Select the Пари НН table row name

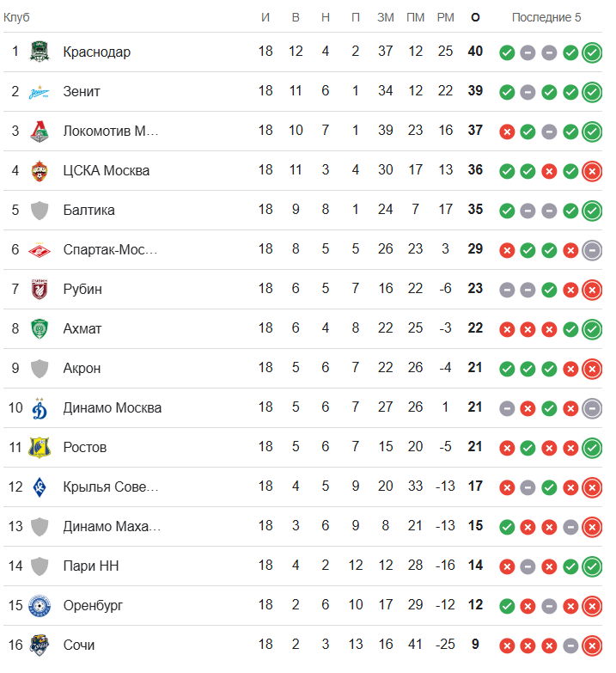86,566
